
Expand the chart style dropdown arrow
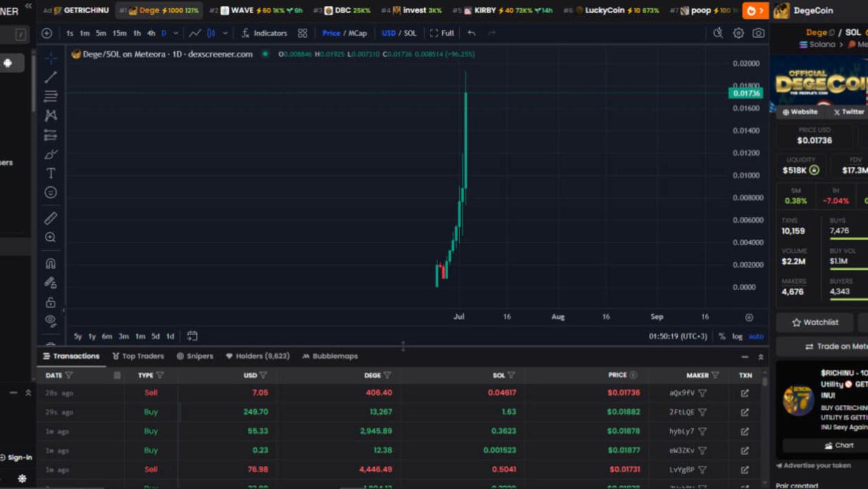[x=225, y=33]
